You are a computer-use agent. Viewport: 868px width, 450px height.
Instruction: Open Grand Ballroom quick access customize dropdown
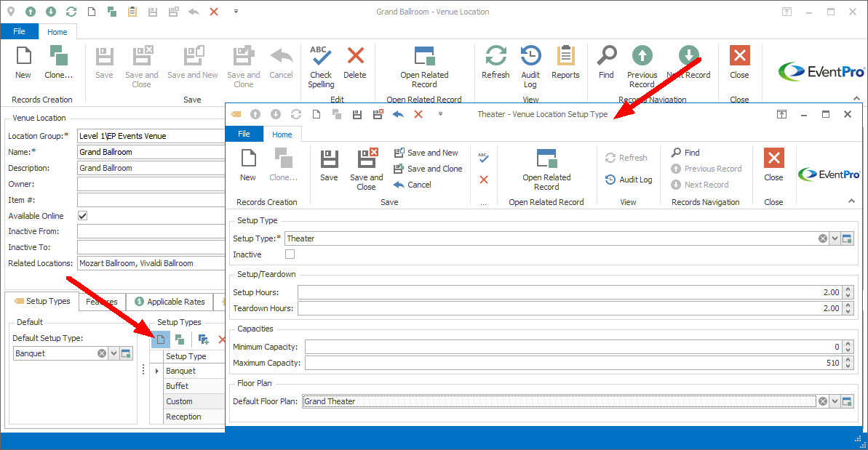point(236,11)
